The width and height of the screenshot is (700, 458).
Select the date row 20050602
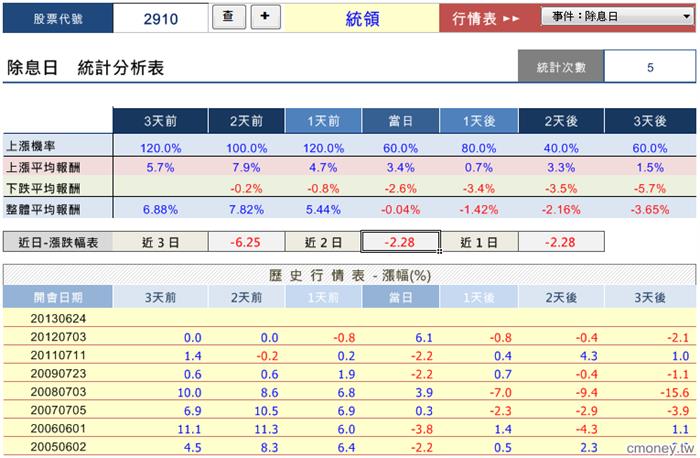tap(349, 447)
